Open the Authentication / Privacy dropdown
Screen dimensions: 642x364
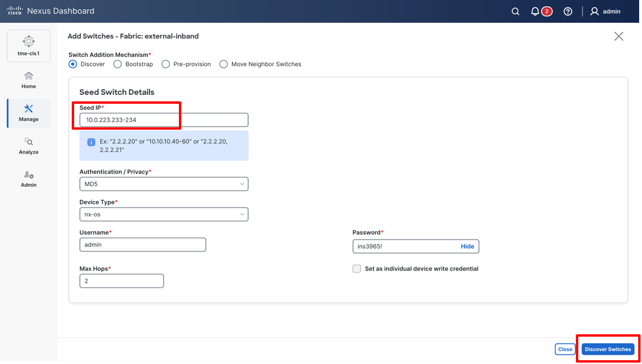(164, 184)
